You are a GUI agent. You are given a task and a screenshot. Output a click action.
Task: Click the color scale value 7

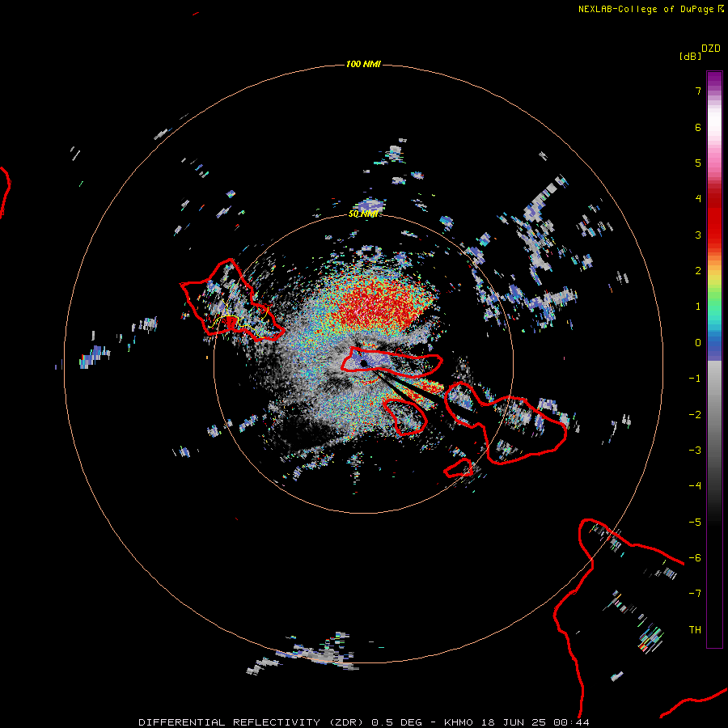698,91
